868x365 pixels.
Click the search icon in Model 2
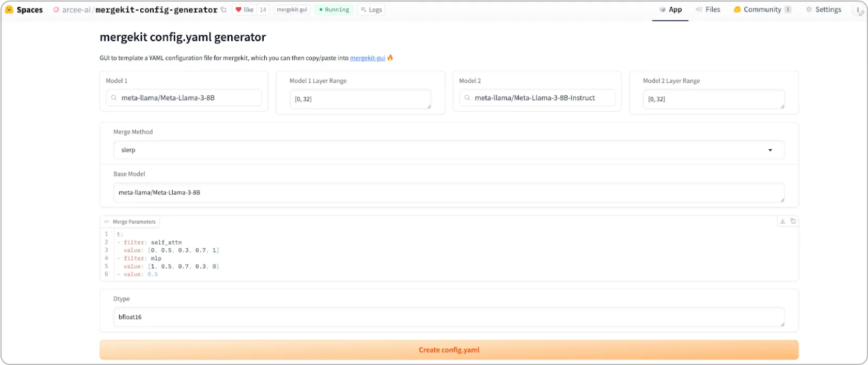[467, 98]
